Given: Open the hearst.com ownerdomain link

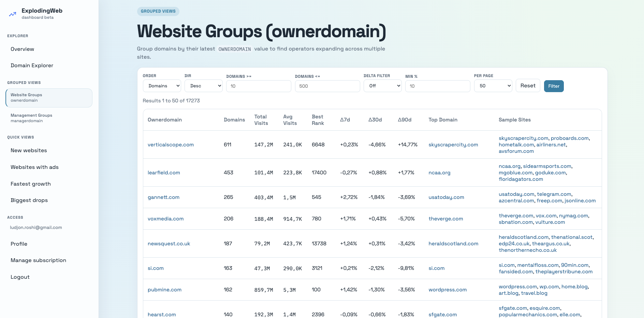Looking at the screenshot, I should click(x=162, y=315).
